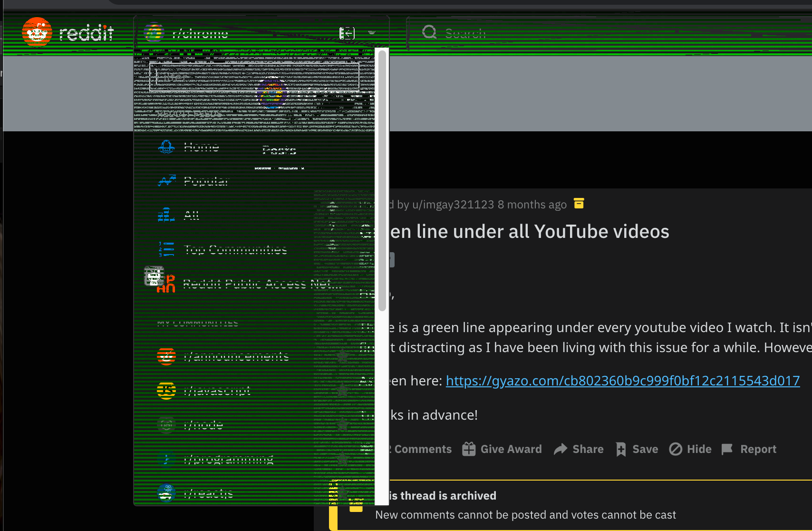This screenshot has width=812, height=531.
Task: Share this post
Action: click(x=579, y=449)
